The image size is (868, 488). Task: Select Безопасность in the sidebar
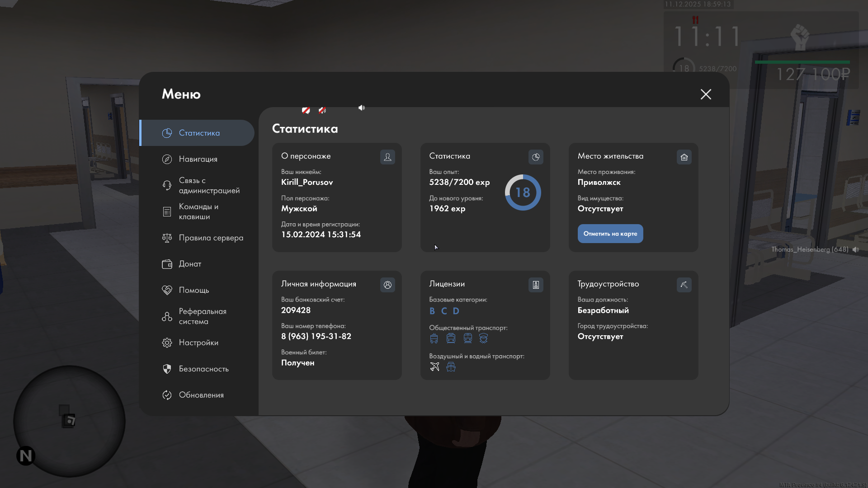click(x=203, y=369)
